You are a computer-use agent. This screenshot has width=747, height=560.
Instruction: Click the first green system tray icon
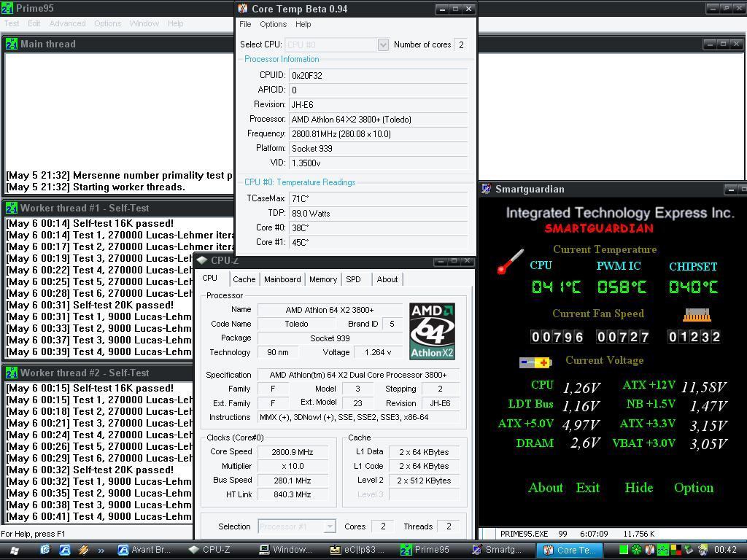(624, 550)
